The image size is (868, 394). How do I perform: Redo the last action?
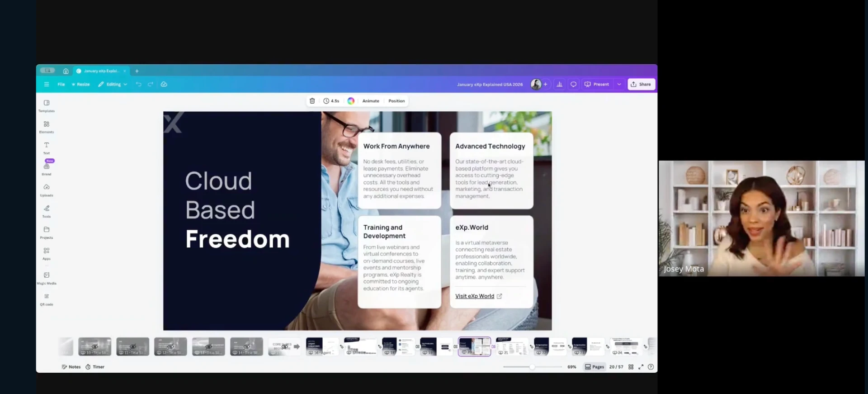coord(151,84)
